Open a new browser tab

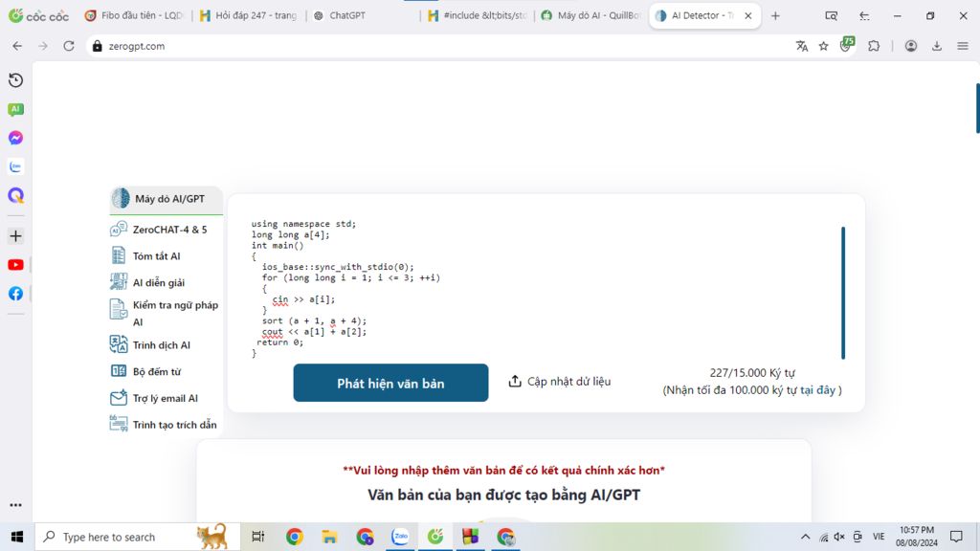[775, 15]
